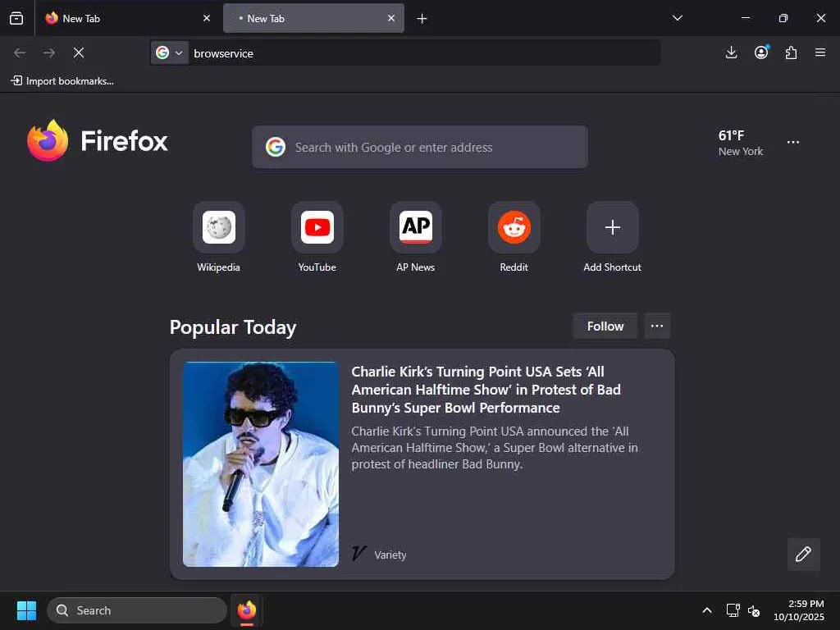Screen dimensions: 840x630
Task: Open the Windows Start menu
Action: [x=26, y=610]
